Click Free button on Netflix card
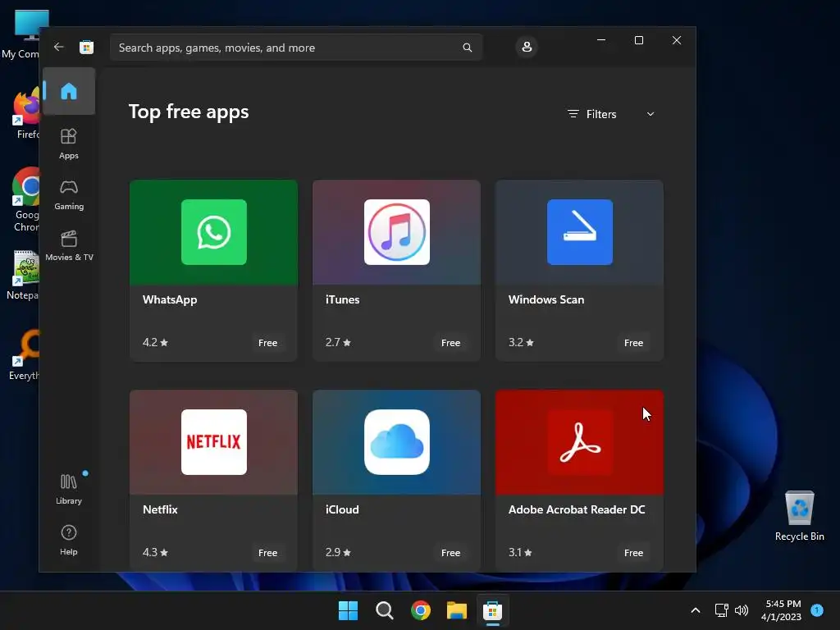 tap(268, 553)
